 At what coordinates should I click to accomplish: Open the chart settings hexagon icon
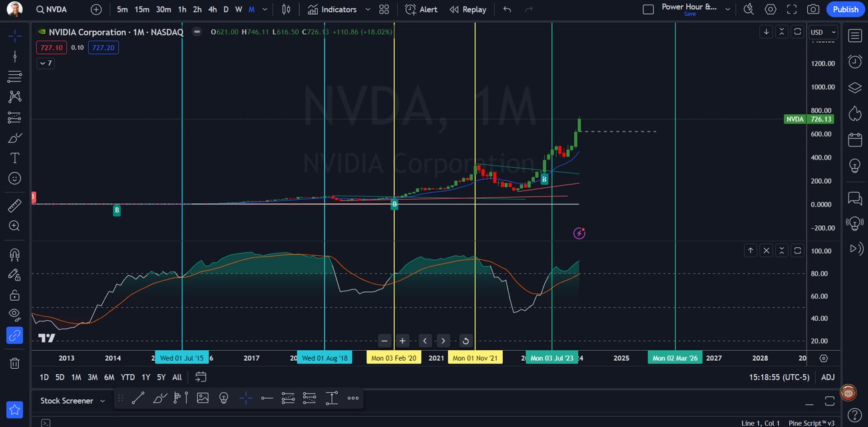(771, 9)
